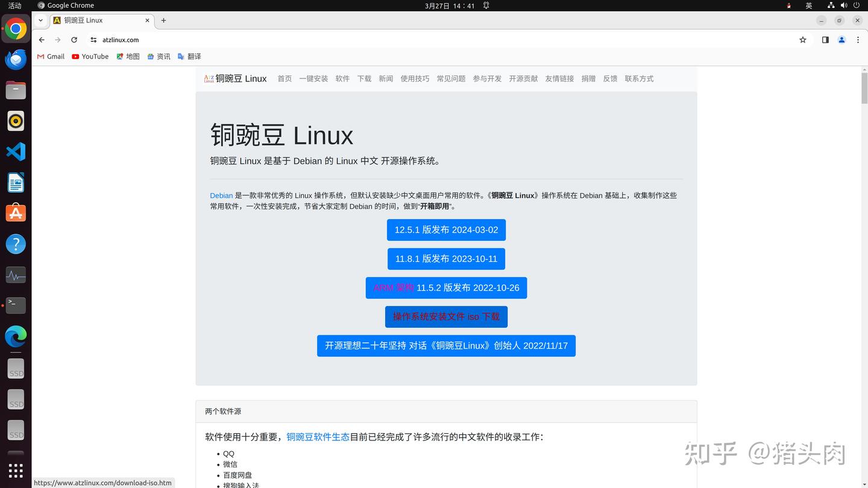Viewport: 868px width, 488px height.
Task: Open the terminal app in the dock
Action: (x=15, y=305)
